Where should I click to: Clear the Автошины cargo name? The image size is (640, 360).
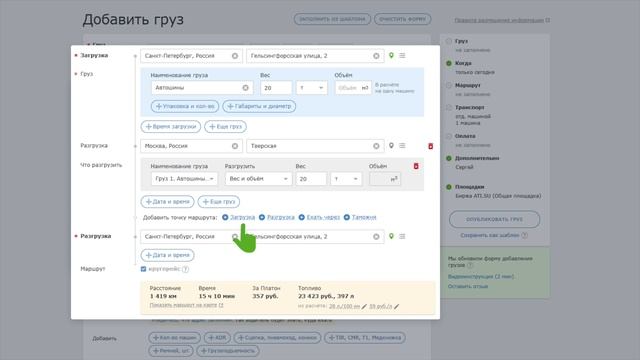245,88
